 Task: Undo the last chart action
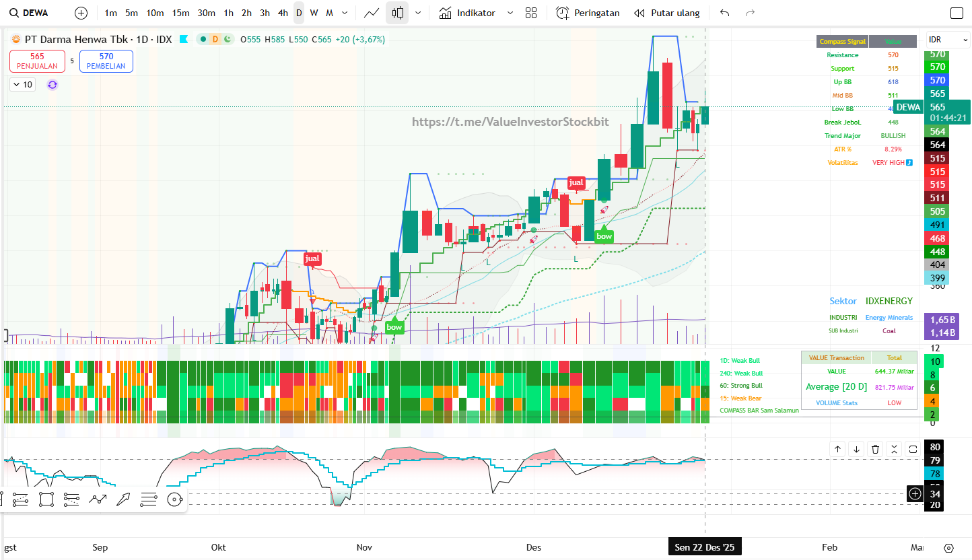(x=725, y=13)
